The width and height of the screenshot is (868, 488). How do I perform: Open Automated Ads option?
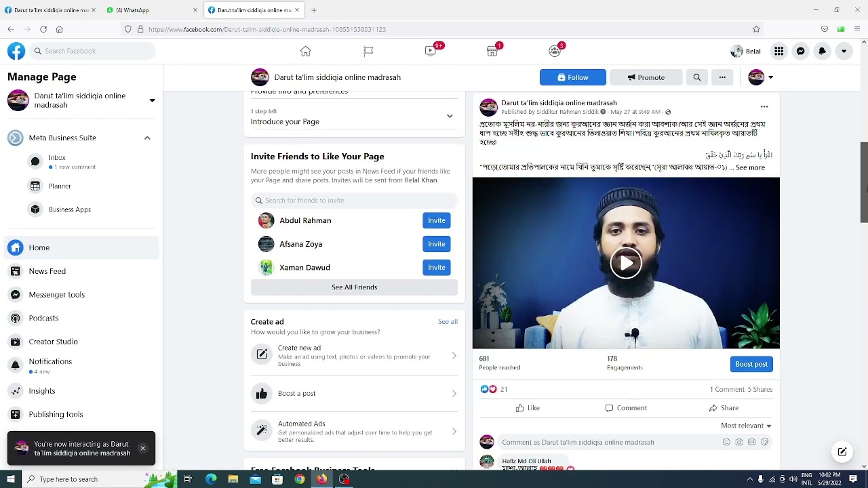354,431
